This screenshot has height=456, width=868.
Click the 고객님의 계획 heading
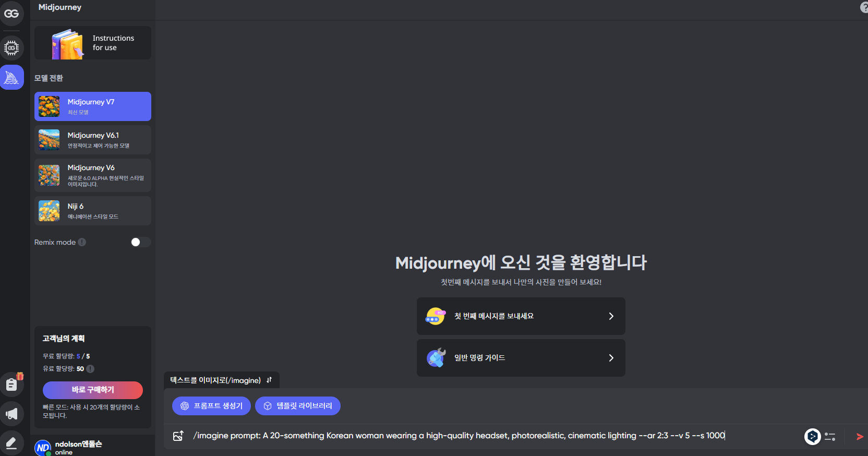coord(64,339)
